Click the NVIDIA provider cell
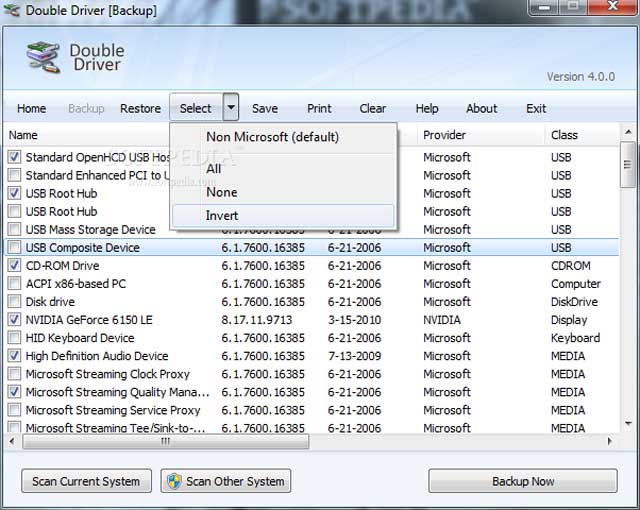 [x=442, y=319]
